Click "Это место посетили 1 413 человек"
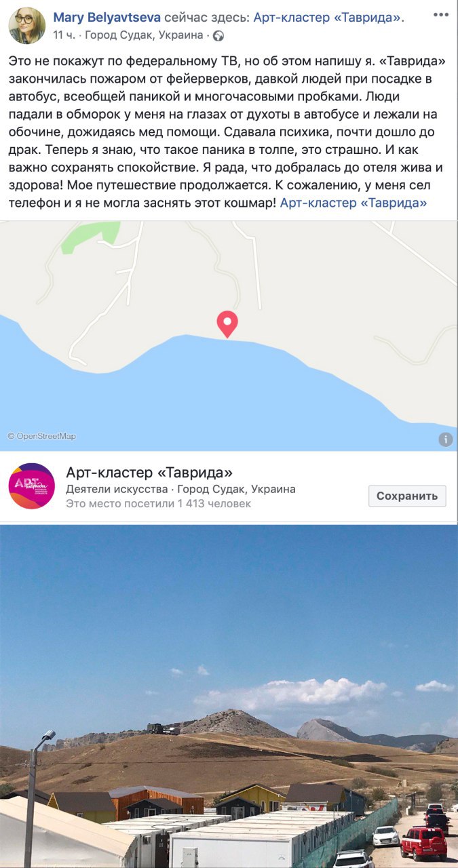The width and height of the screenshot is (458, 868). point(158,504)
